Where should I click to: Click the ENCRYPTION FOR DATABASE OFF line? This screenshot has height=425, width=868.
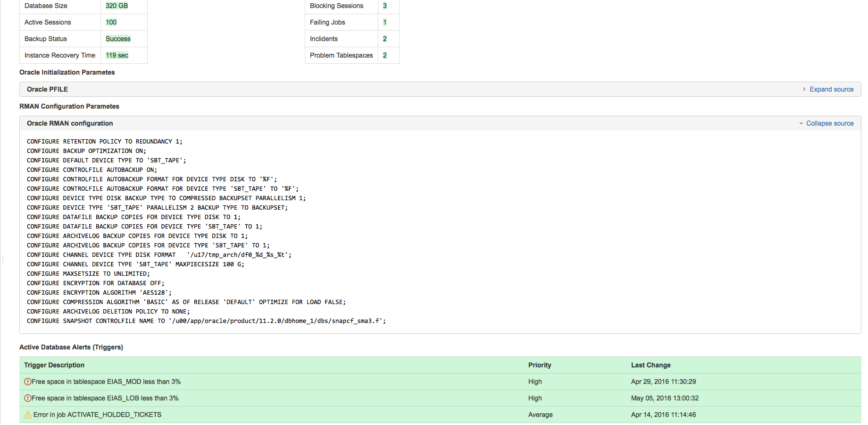click(95, 283)
